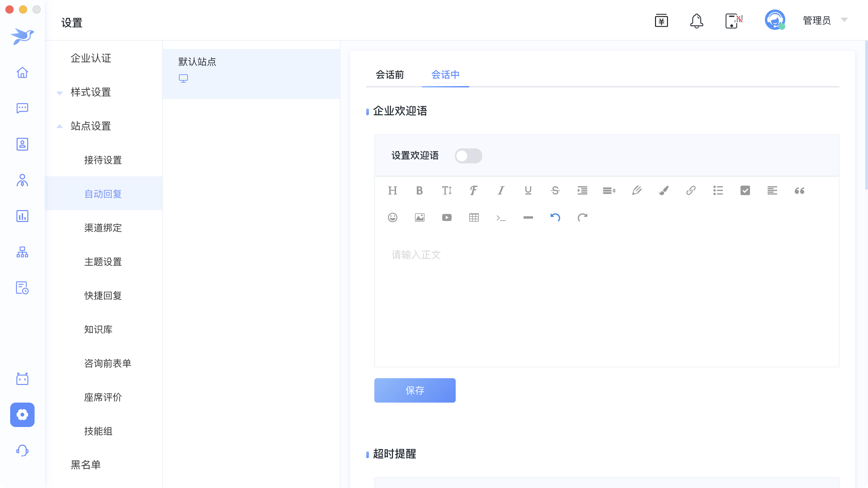This screenshot has width=868, height=488.
Task: Insert a table in the editor
Action: click(474, 218)
